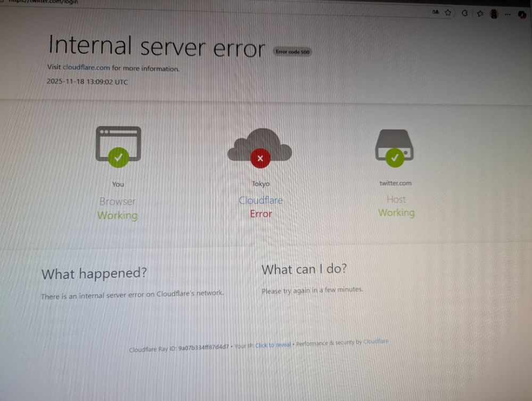
Task: Open the user profile avatar
Action: (494, 14)
